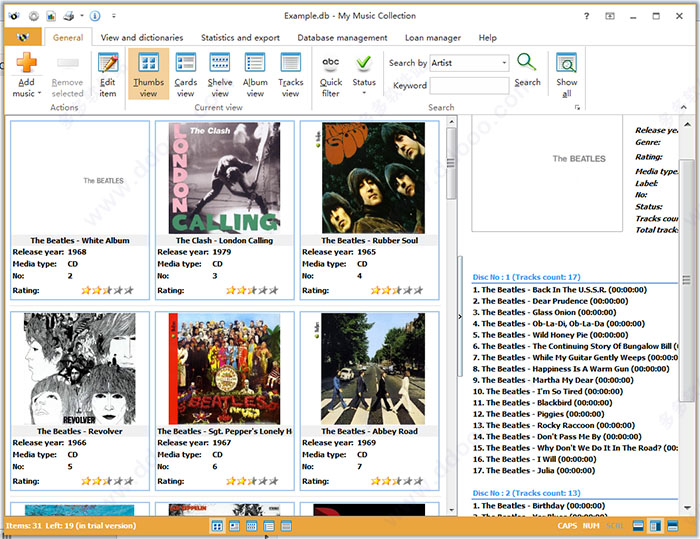Click the disc icon in quick access toolbar

(x=33, y=16)
